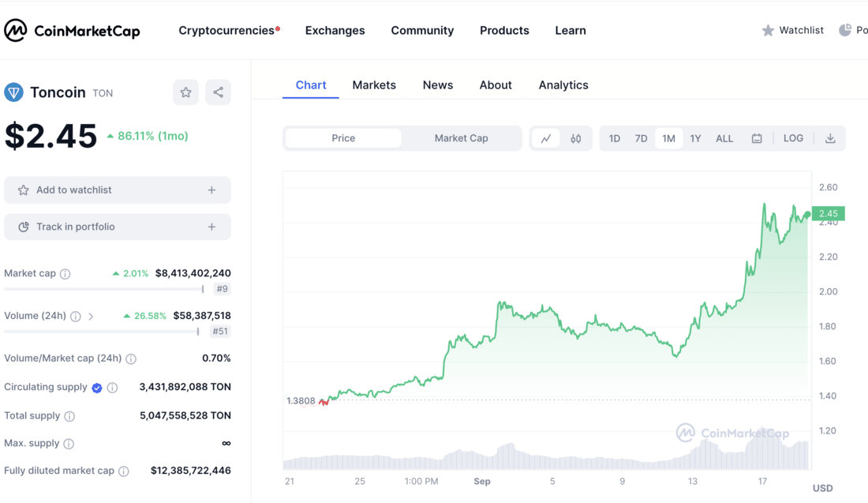
Task: Select the ALL time range
Action: [x=724, y=138]
